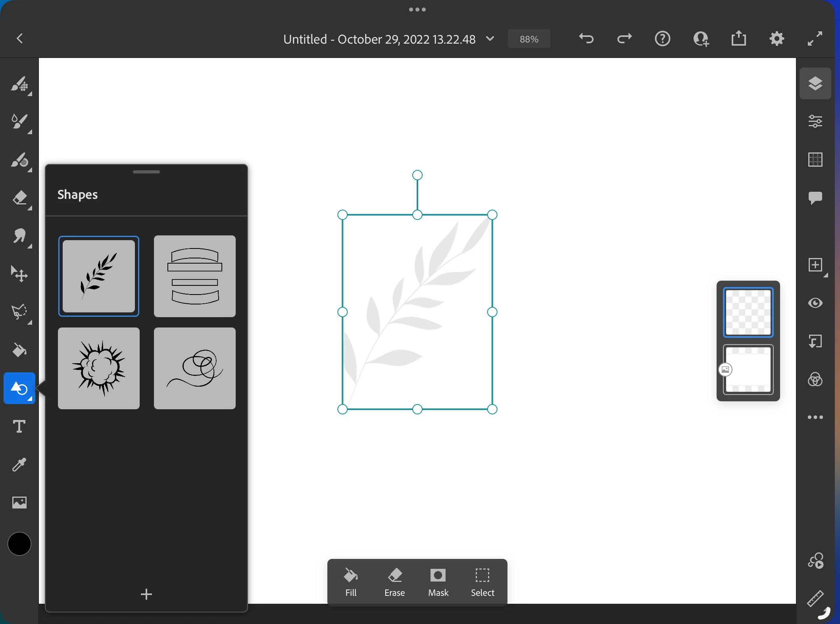Add a new shape with plus button
This screenshot has height=624, width=840.
click(146, 594)
